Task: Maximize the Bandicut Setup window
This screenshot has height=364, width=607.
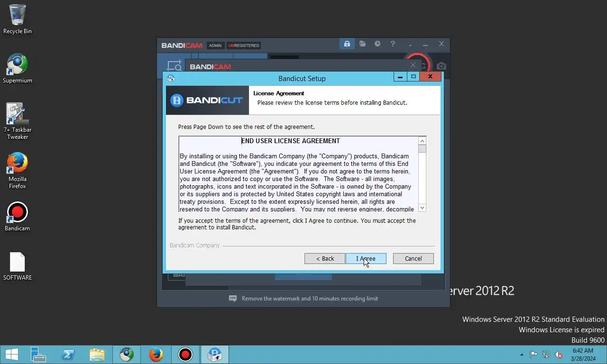Action: [413, 77]
